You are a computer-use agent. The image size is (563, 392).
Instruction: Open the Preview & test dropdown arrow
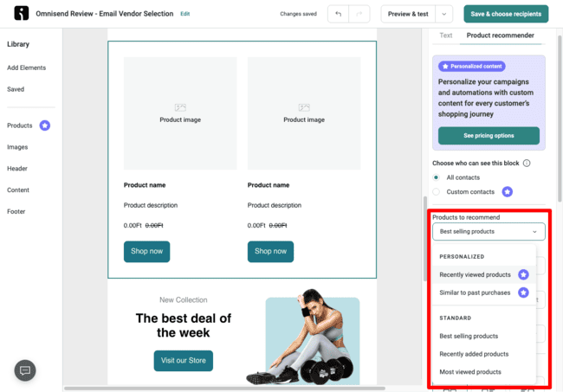coord(443,14)
